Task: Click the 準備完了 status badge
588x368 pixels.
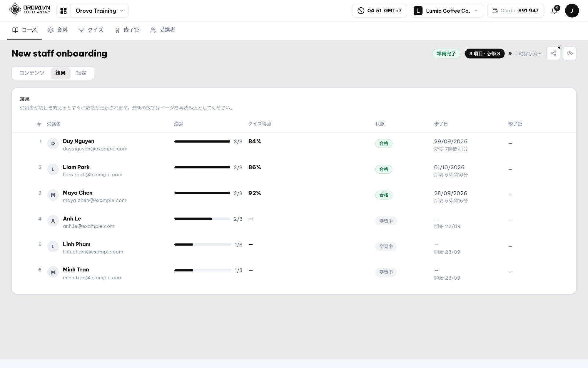Action: tap(446, 54)
